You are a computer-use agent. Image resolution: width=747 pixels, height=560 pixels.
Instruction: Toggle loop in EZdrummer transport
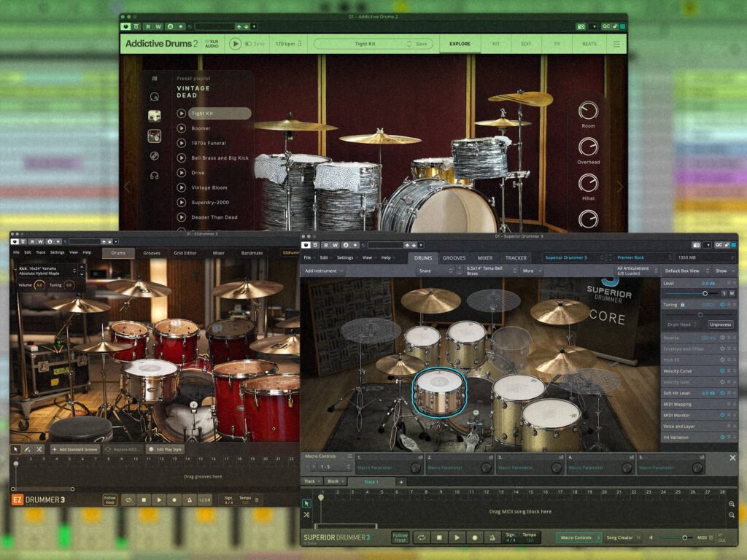point(128,500)
